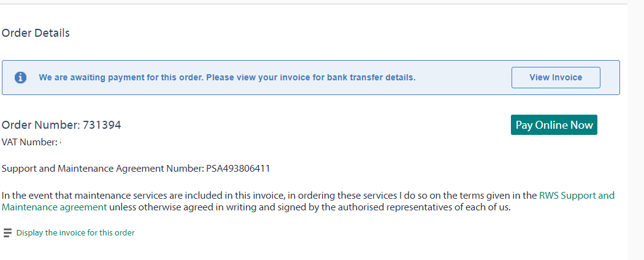Viewport: 644px width, 260px height.
Task: Click the agreement number PSA493806411
Action: [x=238, y=169]
